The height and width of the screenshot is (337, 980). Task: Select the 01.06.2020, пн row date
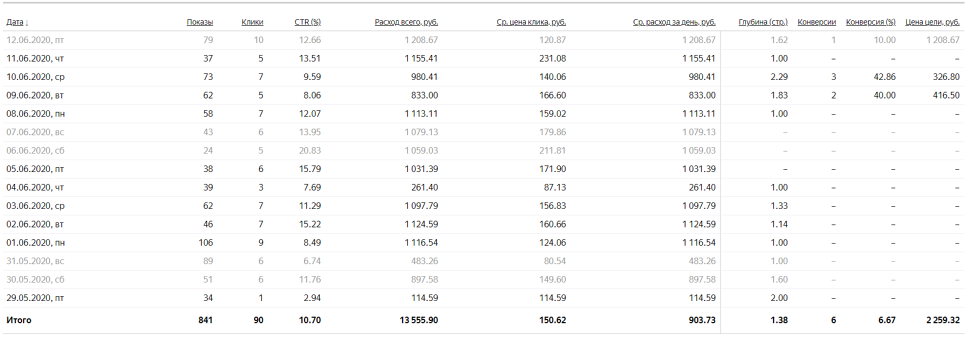coord(35,243)
